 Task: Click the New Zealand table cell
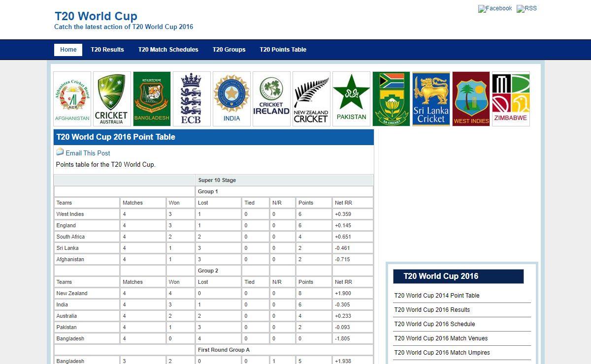[x=87, y=294]
